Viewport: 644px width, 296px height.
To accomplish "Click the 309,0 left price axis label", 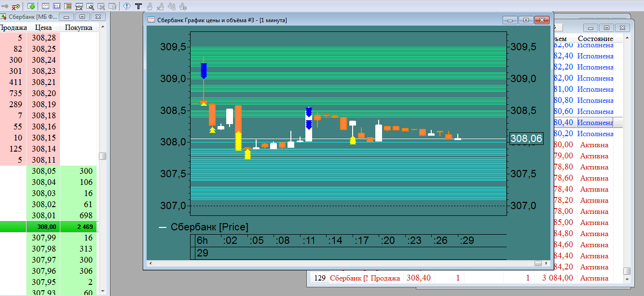I will (x=173, y=79).
